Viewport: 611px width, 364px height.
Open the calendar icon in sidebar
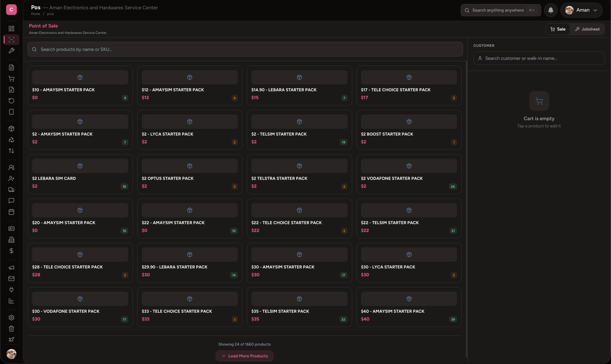pyautogui.click(x=11, y=212)
